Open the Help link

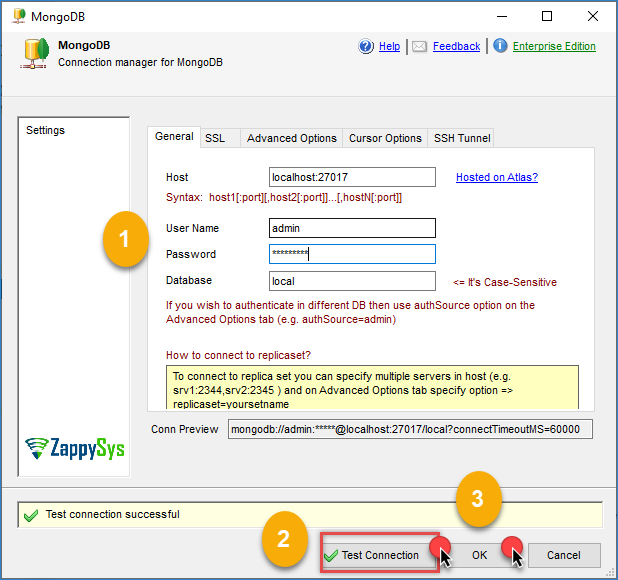pyautogui.click(x=389, y=46)
